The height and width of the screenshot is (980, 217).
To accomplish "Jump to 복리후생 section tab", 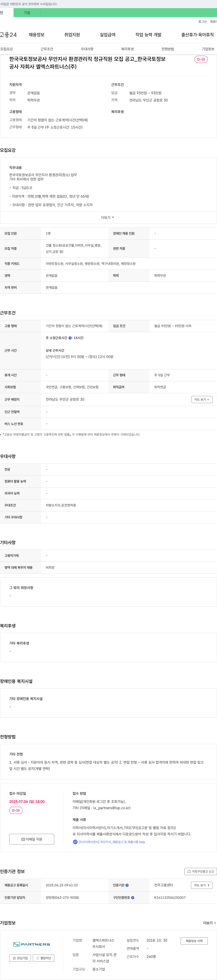I will [x=127, y=49].
